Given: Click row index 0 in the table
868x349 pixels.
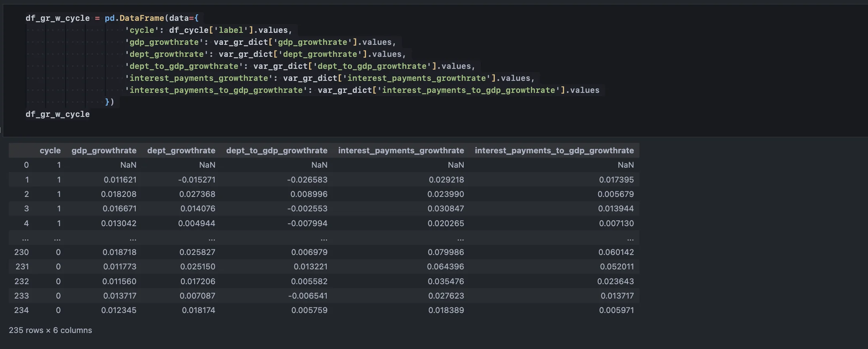Looking at the screenshot, I should 26,165.
